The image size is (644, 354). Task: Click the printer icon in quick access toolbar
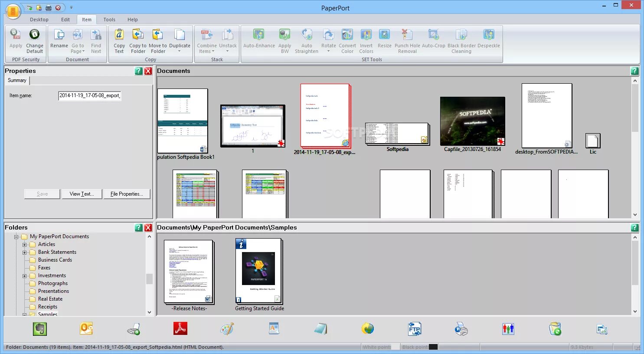click(x=49, y=8)
